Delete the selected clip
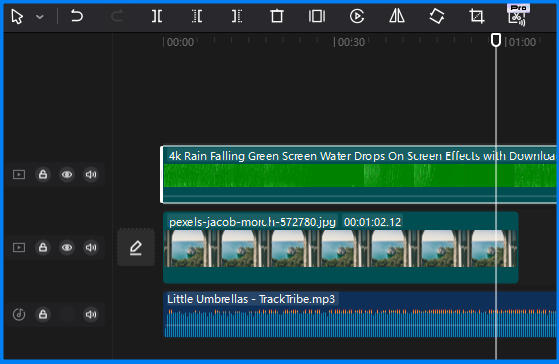 277,16
